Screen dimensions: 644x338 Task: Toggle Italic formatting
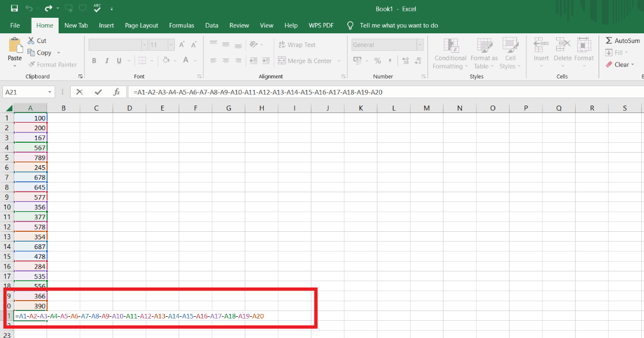107,61
